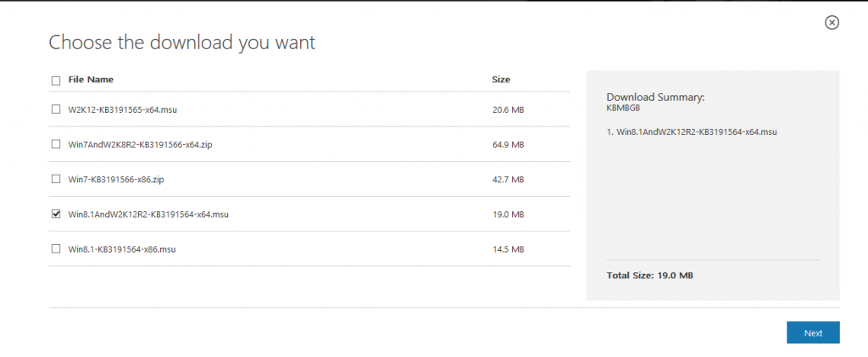
Task: Click the 'Choose the download you want' heading
Action: coord(182,42)
